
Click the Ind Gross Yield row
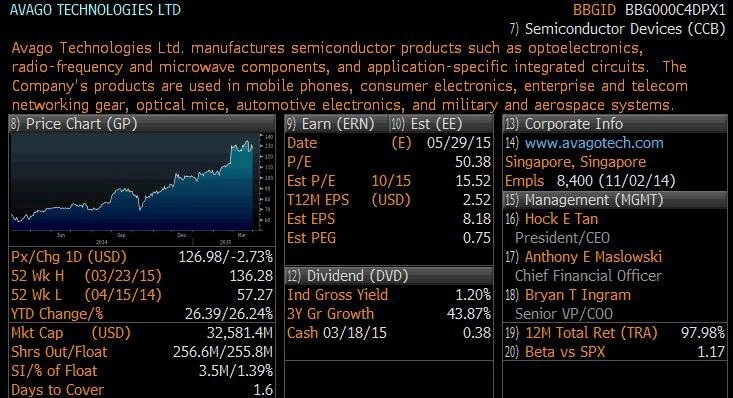coord(388,295)
